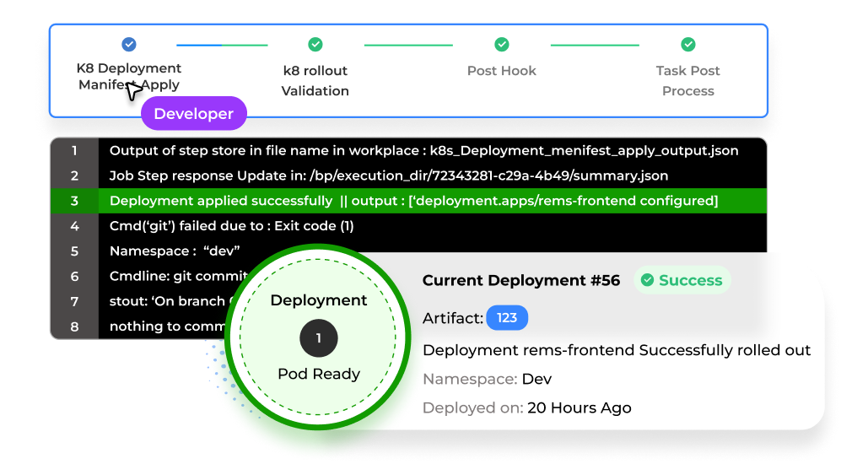The width and height of the screenshot is (868, 464).
Task: Open the k8 rollout Validation step label
Action: coord(315,81)
